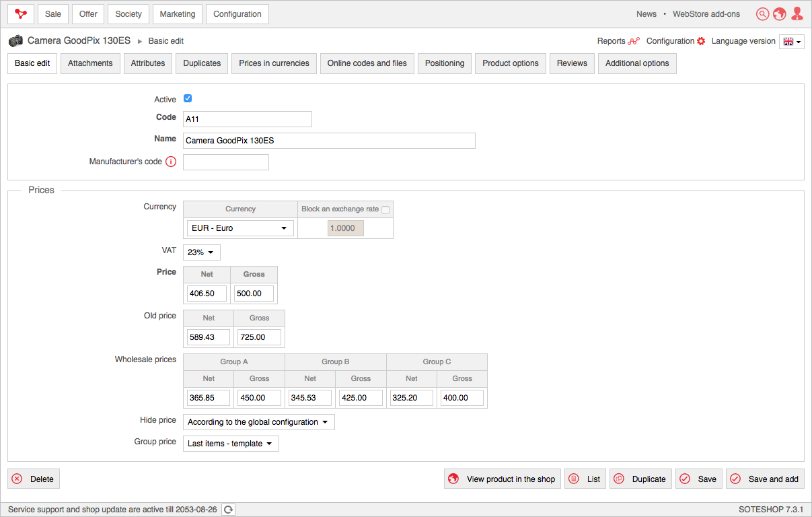Enable Block an exchange rate checkbox

click(385, 209)
